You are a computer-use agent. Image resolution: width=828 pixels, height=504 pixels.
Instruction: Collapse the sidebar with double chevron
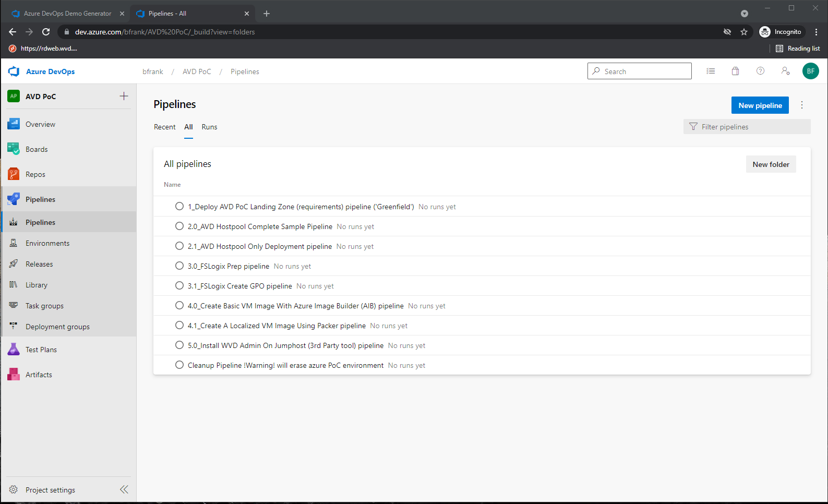pyautogui.click(x=124, y=489)
